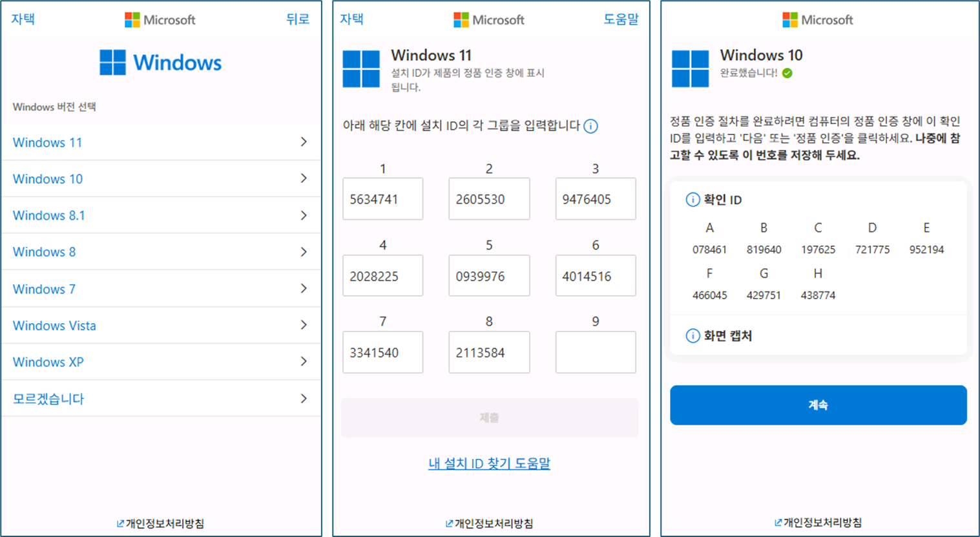Select Windows 7 list entry

coord(161,289)
